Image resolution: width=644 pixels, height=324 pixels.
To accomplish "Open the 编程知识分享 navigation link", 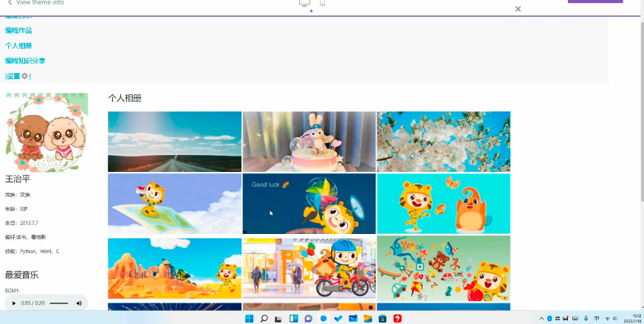I will (x=25, y=61).
